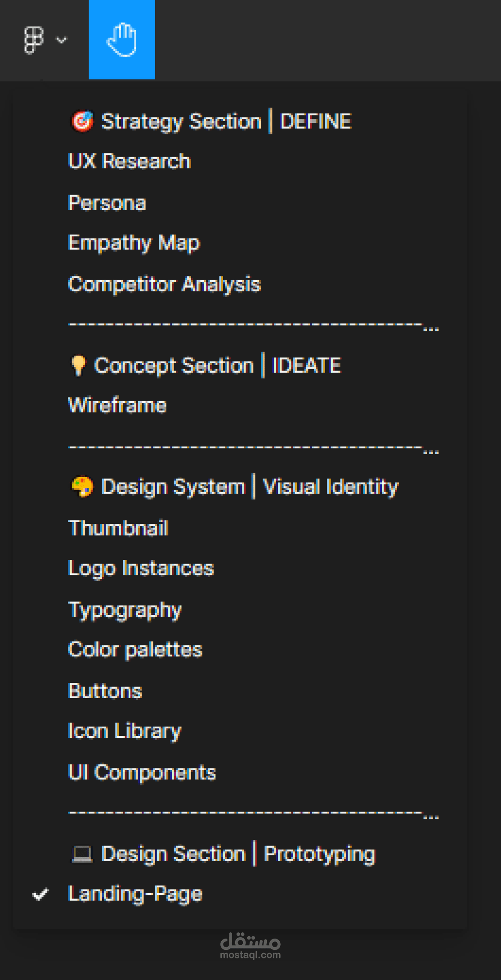This screenshot has width=501, height=980.
Task: Open the Icon Library page
Action: point(124,731)
